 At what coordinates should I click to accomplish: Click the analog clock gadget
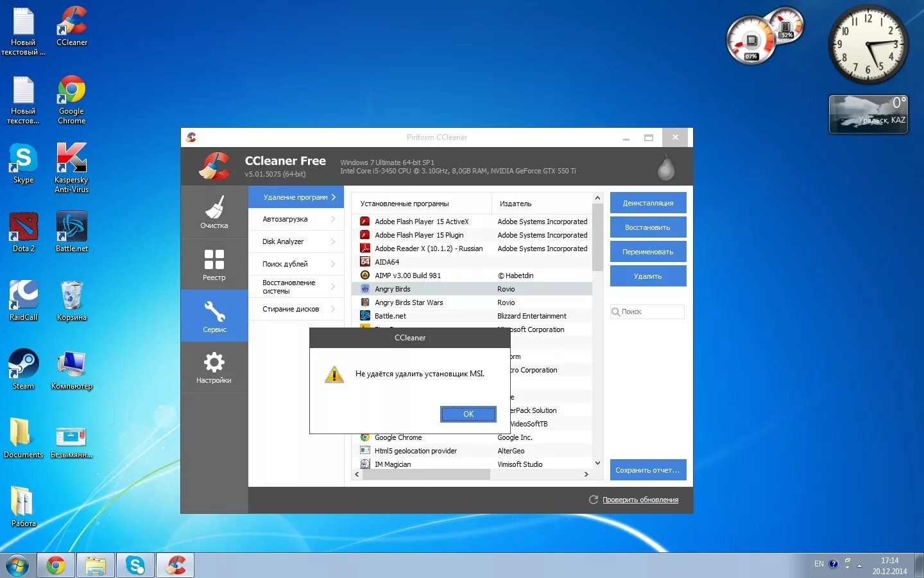(x=868, y=44)
